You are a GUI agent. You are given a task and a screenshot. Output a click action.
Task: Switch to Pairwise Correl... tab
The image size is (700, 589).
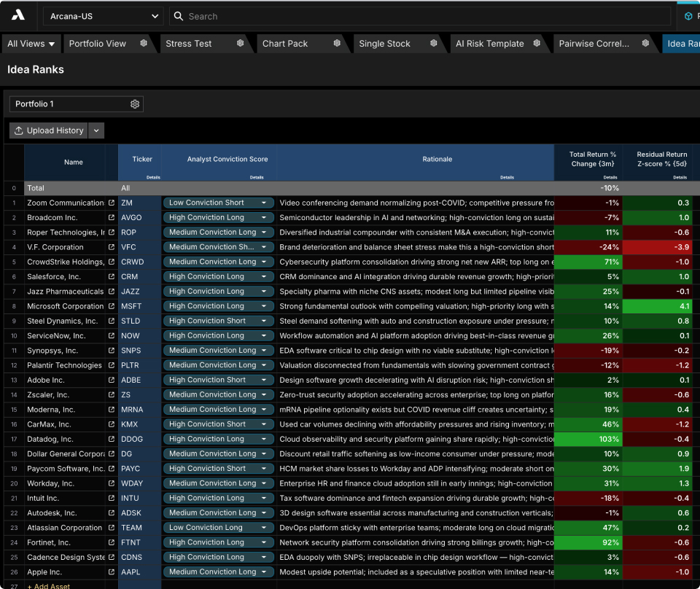pos(594,44)
